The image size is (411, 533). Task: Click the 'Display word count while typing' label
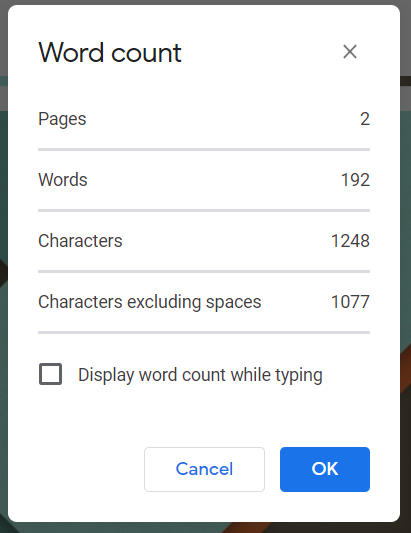(x=200, y=375)
